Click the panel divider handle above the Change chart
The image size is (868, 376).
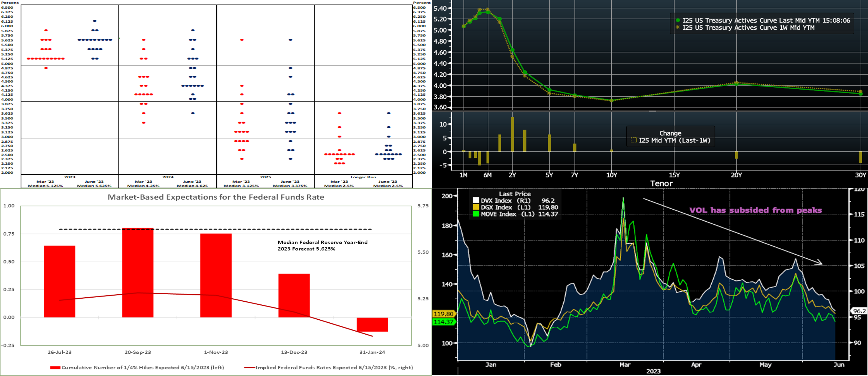tap(652, 111)
